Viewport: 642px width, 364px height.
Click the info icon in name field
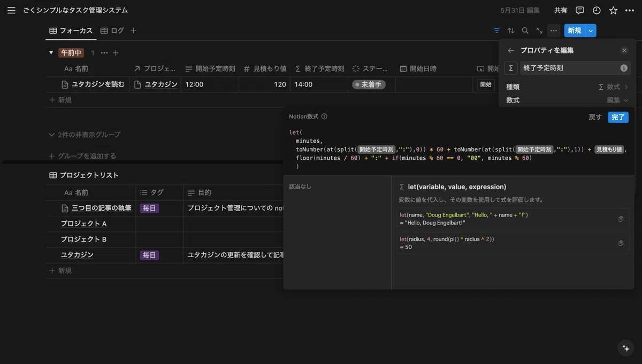coord(624,68)
